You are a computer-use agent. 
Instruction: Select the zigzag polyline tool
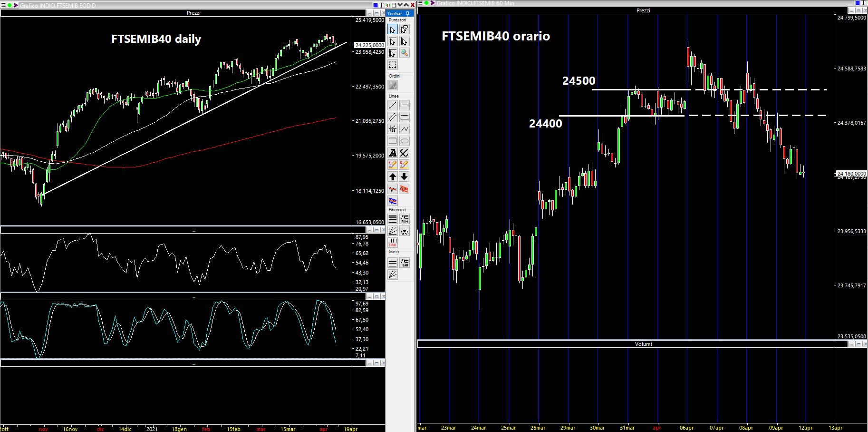click(405, 129)
